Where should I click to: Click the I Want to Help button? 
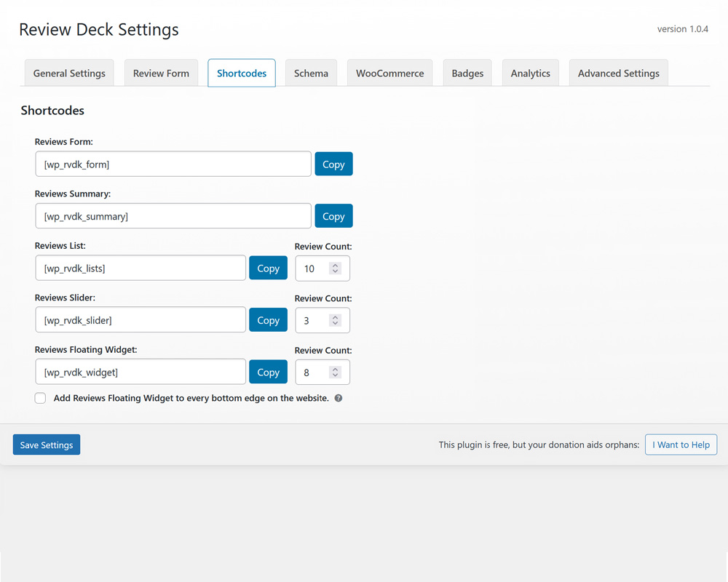coord(681,445)
